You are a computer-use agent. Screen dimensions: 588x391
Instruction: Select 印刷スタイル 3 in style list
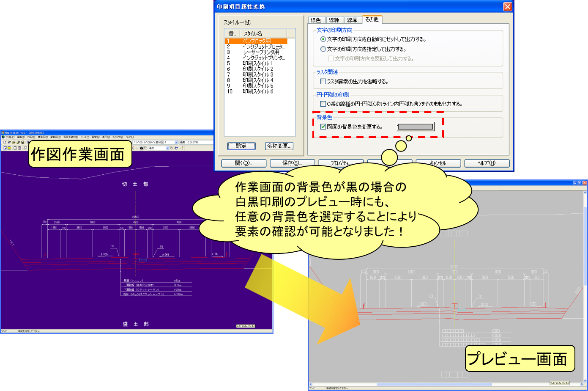pos(258,74)
